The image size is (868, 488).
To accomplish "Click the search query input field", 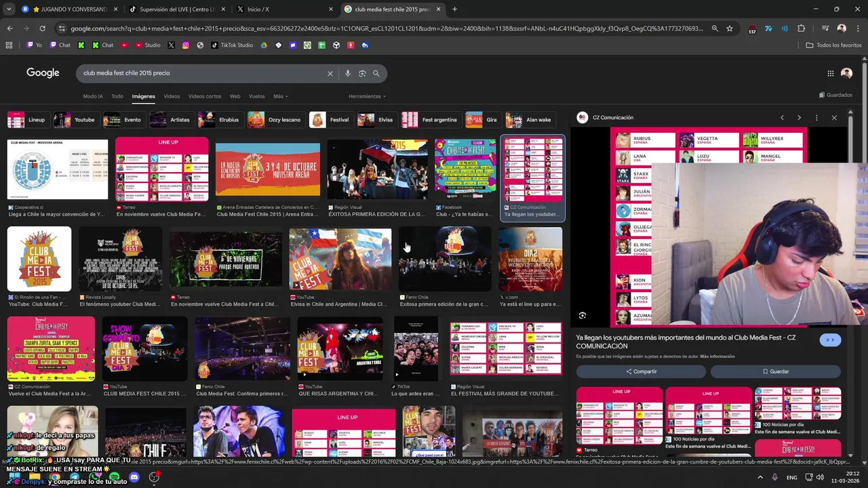I will pyautogui.click(x=202, y=73).
